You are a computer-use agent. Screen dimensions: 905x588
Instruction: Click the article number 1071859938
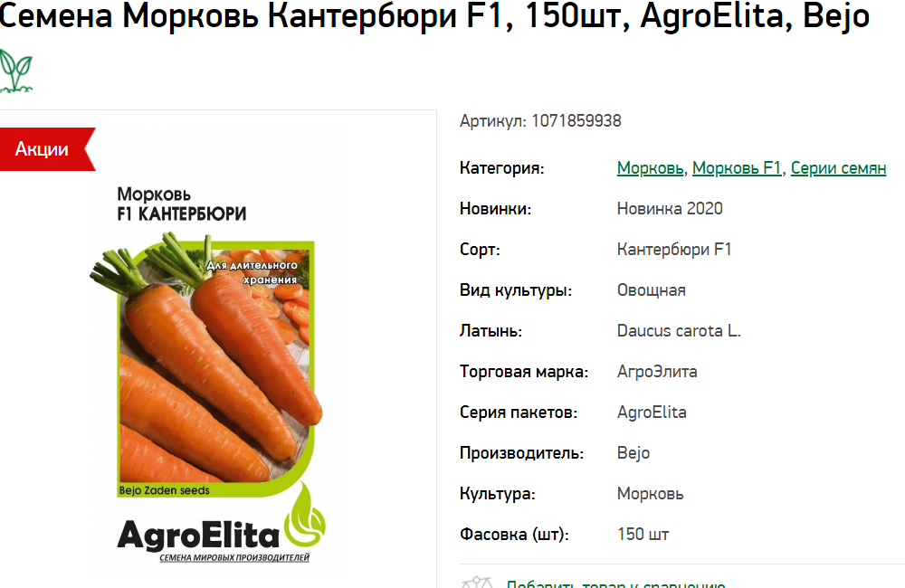pyautogui.click(x=576, y=120)
